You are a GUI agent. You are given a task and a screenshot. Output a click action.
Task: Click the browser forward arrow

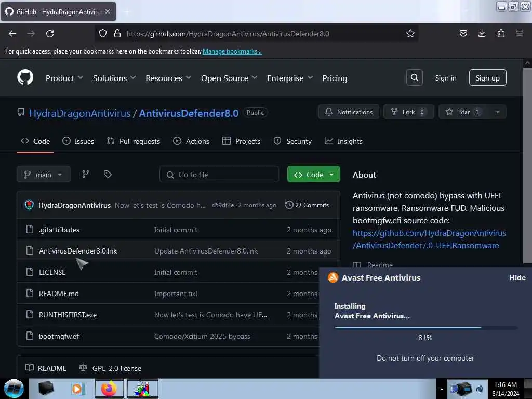pyautogui.click(x=31, y=34)
